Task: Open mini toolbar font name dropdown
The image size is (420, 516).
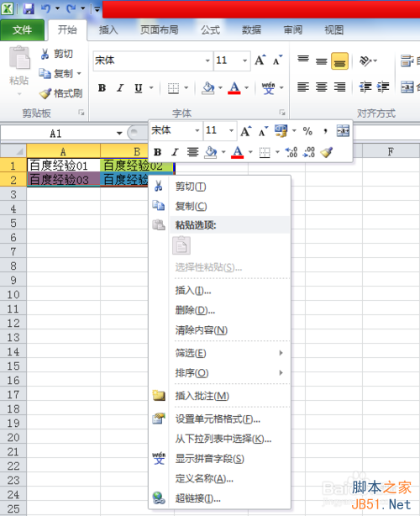Action: [x=197, y=130]
